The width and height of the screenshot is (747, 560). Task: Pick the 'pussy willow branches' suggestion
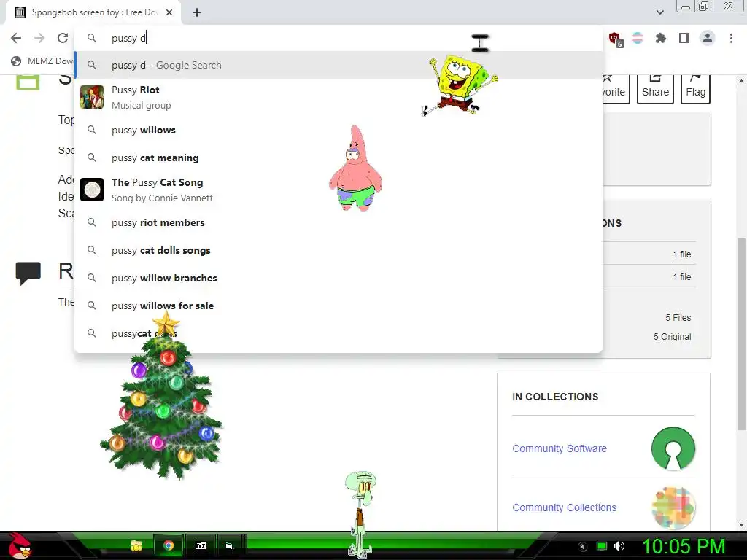tap(338, 278)
